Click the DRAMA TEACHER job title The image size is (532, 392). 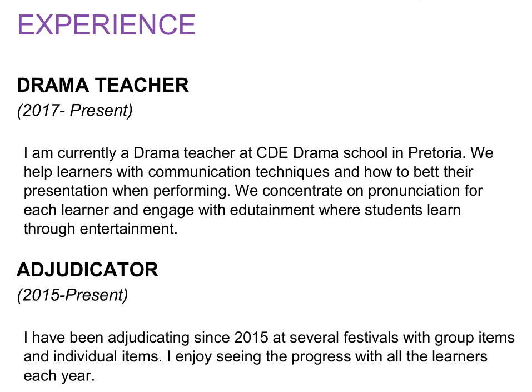click(103, 85)
